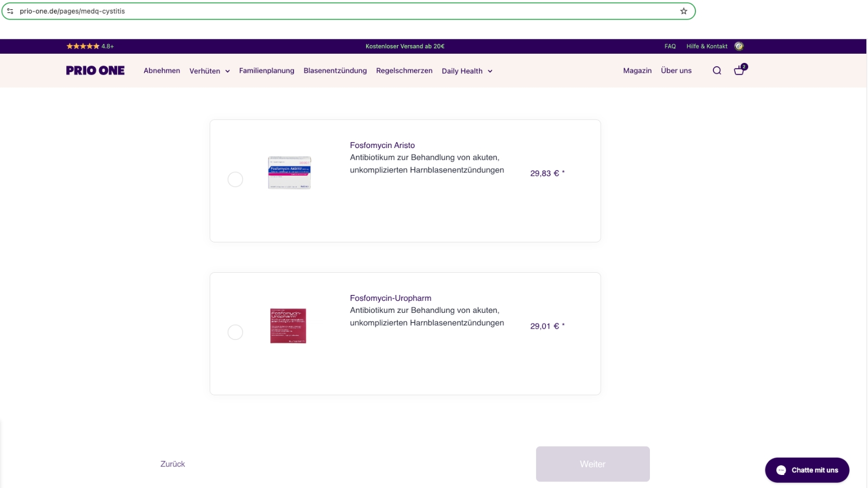Click the Zurück link
This screenshot has height=488, width=868.
(173, 464)
